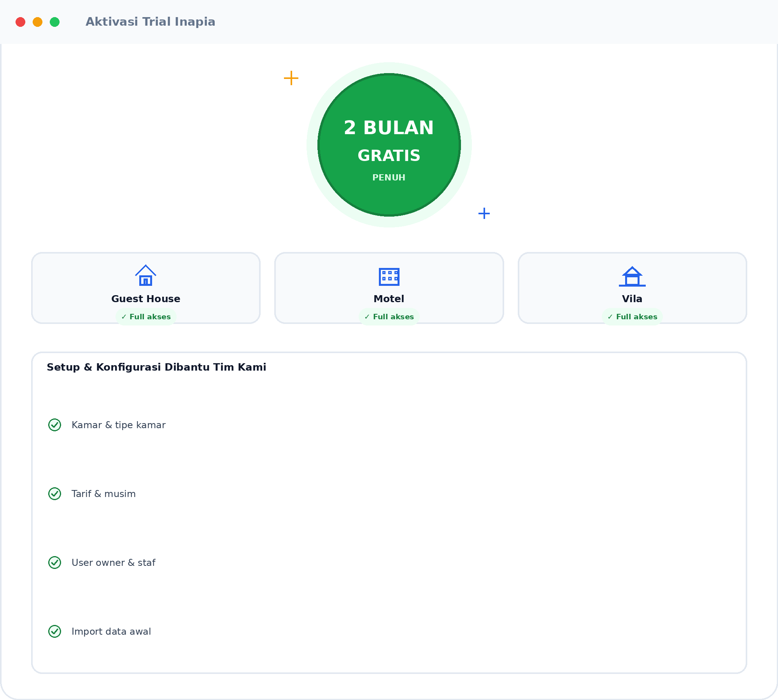Click the Vila gazebo icon
This screenshot has width=778, height=700.
click(x=632, y=276)
